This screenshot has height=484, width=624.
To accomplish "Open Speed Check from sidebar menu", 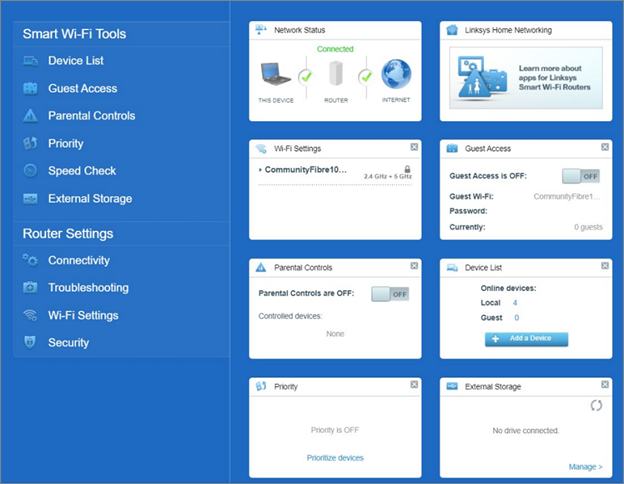I will pos(82,171).
